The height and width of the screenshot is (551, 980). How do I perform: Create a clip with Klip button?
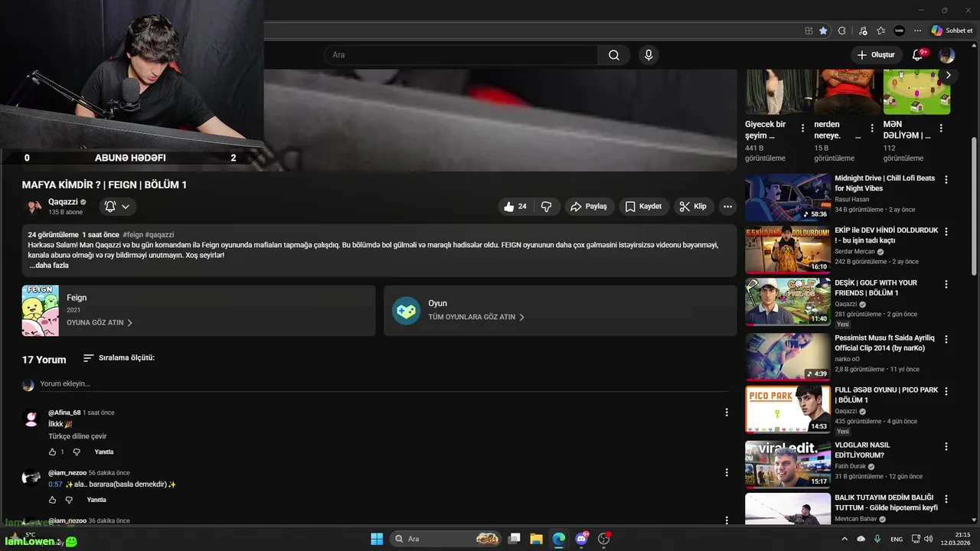694,207
